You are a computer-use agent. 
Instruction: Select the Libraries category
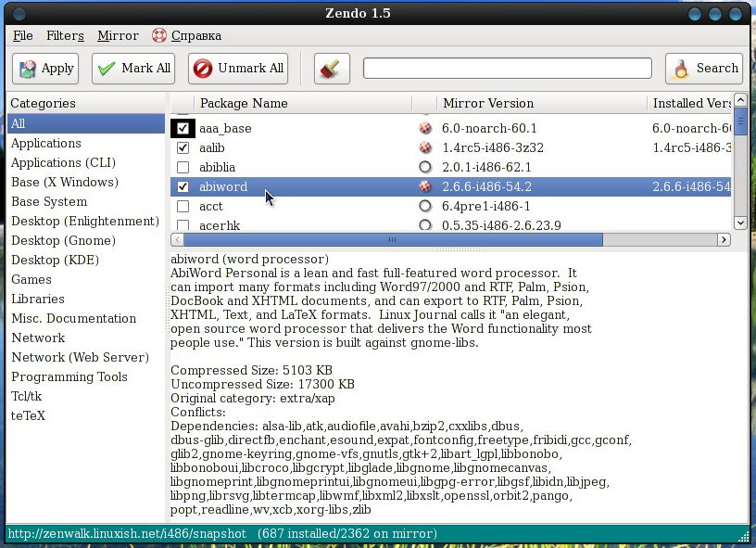(x=86, y=299)
